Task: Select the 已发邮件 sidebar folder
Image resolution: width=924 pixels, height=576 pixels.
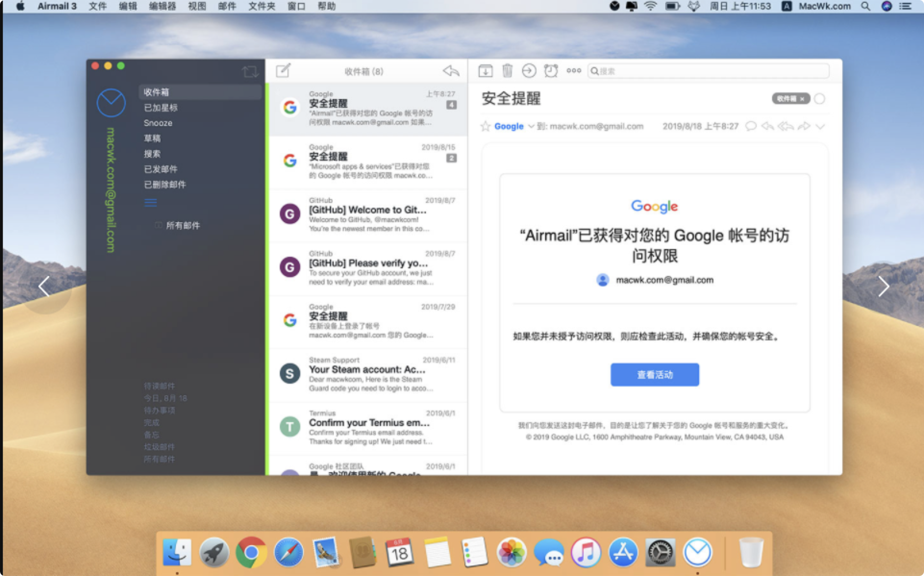Action: (x=161, y=169)
